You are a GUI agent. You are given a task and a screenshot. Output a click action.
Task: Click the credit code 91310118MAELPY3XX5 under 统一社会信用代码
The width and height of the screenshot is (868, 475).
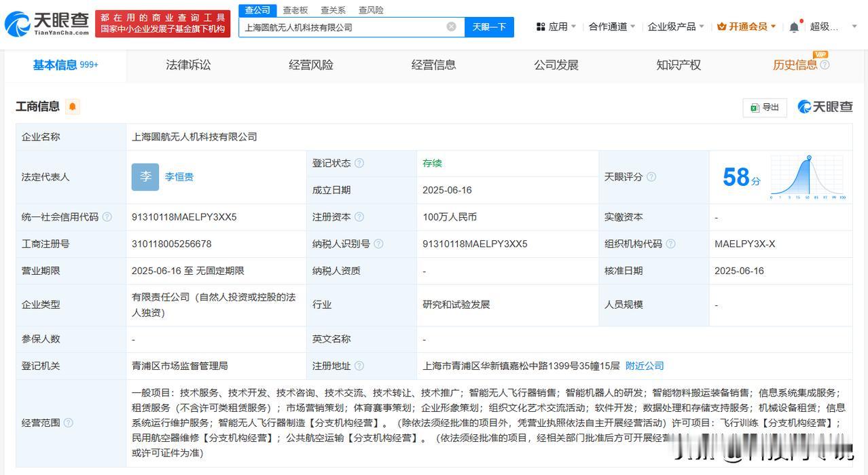(x=184, y=217)
